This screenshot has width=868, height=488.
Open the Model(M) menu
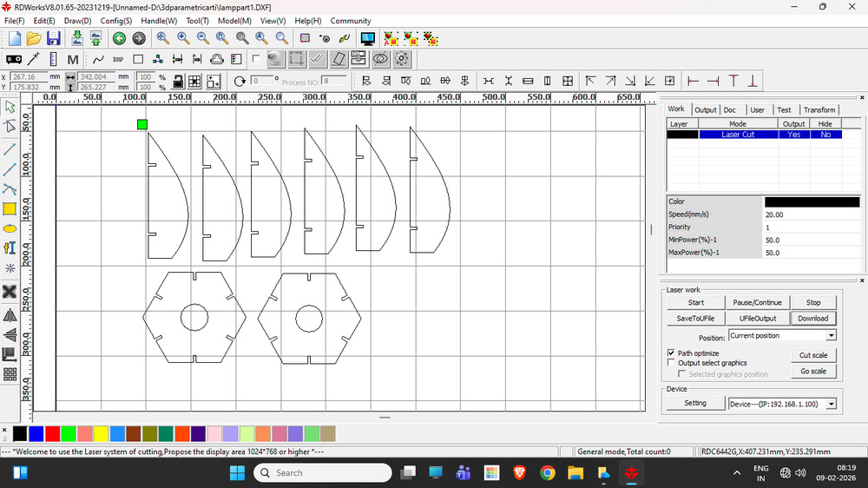click(x=234, y=21)
